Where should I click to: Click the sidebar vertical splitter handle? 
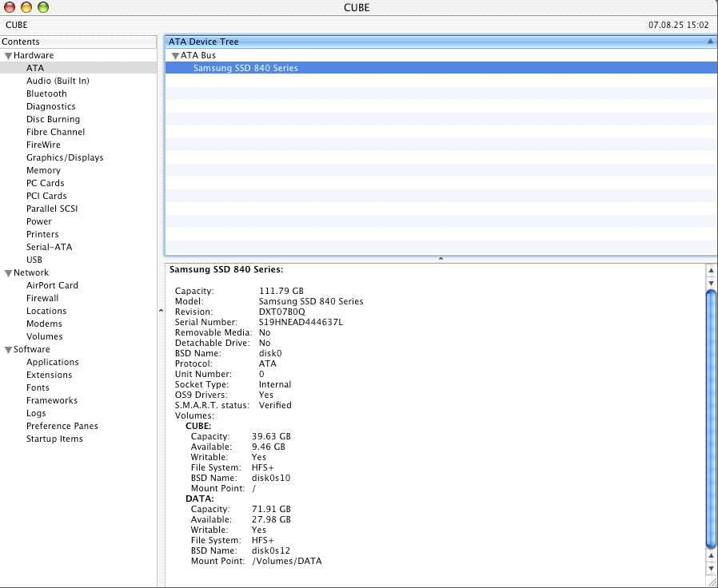point(161,311)
